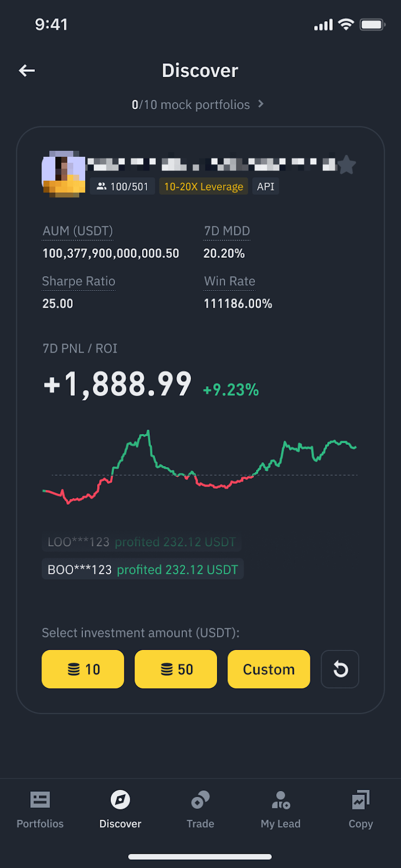Tap the cellular signal bars icon

323,25
